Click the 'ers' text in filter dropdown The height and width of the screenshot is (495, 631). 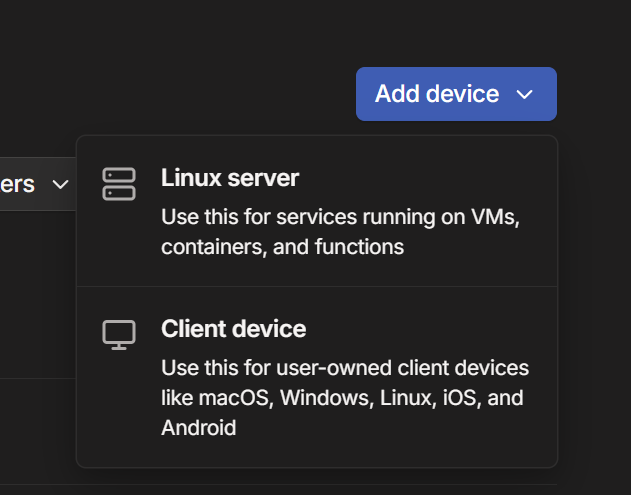tap(17, 185)
